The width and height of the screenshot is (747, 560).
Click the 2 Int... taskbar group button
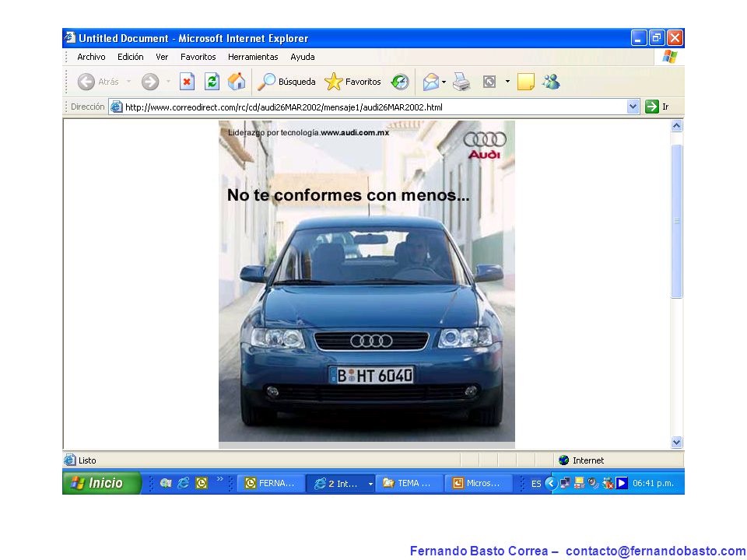click(340, 483)
